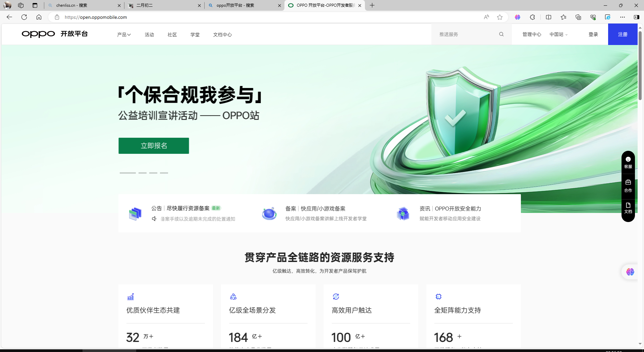Click the green 立即报名 button
Image resolution: width=644 pixels, height=352 pixels.
pos(154,146)
